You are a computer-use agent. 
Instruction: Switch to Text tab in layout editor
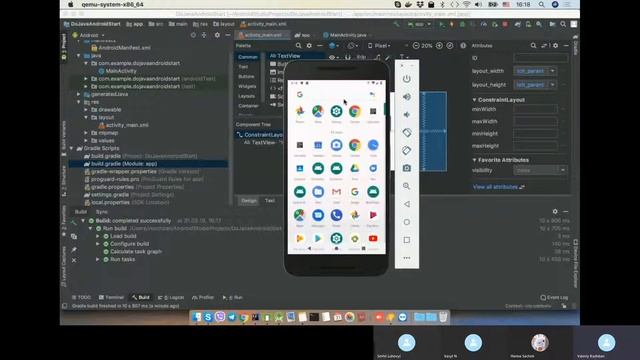[270, 201]
